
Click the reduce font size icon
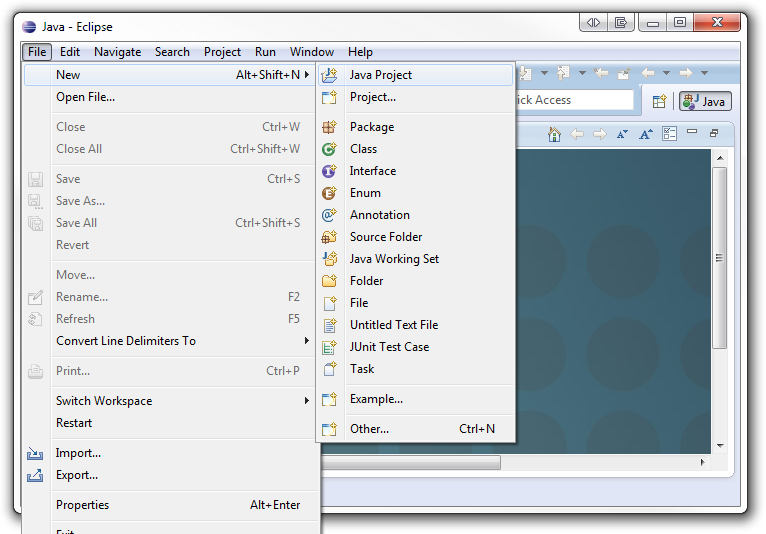tap(622, 134)
